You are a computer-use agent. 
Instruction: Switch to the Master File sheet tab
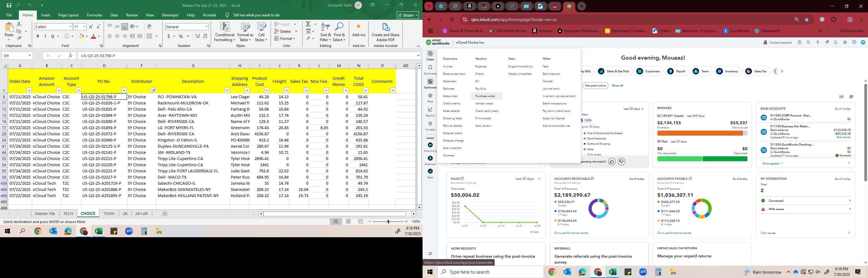click(x=45, y=214)
